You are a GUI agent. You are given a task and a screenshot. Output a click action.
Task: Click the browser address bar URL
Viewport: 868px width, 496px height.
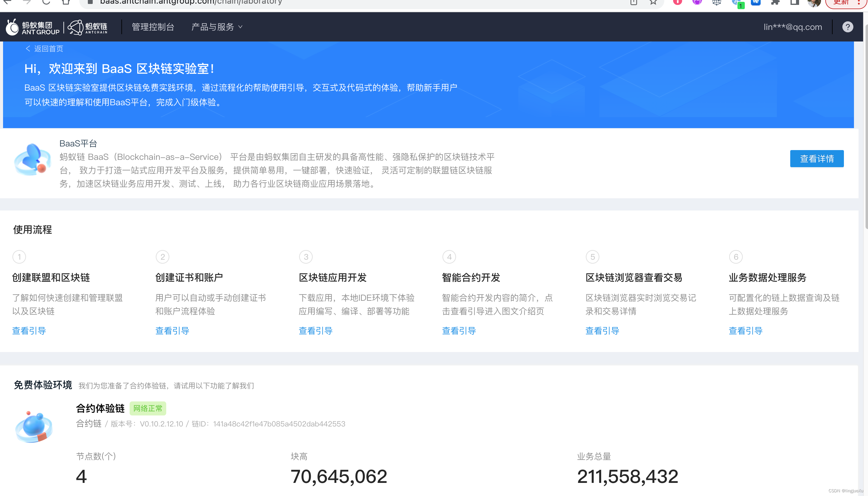coord(191,2)
